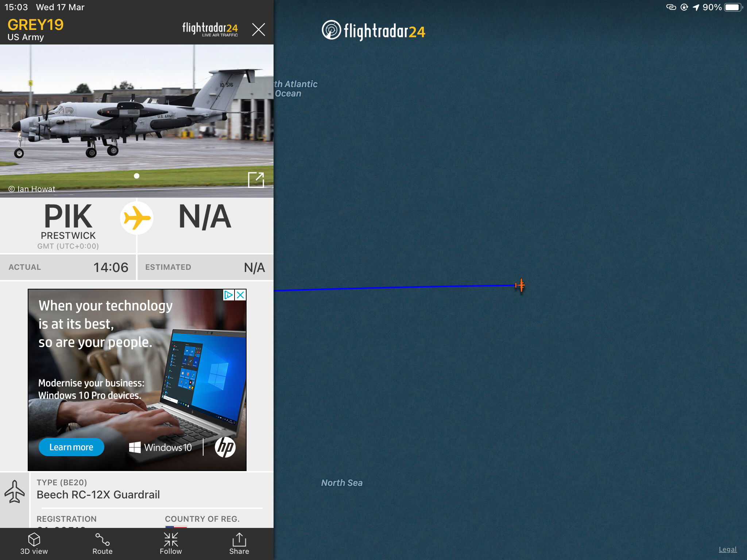Tap the Flightradar24 logo on map
This screenshot has width=747, height=560.
point(373,31)
